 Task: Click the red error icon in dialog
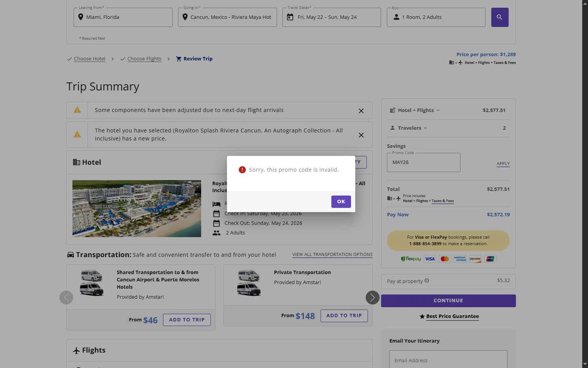pos(242,170)
